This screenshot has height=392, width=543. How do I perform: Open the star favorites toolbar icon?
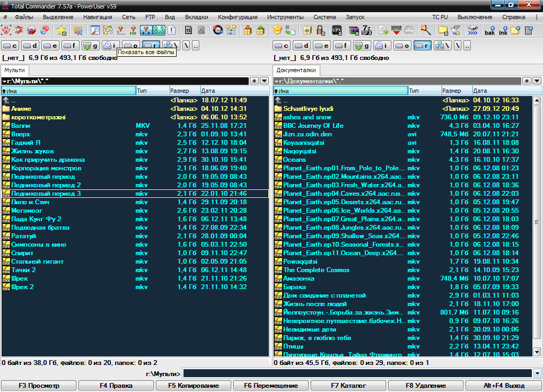62,30
